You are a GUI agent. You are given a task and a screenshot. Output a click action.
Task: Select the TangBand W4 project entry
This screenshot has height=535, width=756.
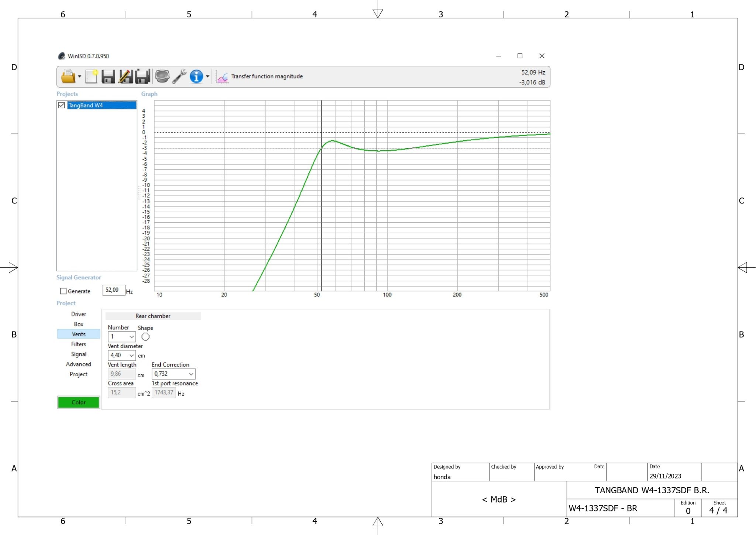tap(102, 105)
